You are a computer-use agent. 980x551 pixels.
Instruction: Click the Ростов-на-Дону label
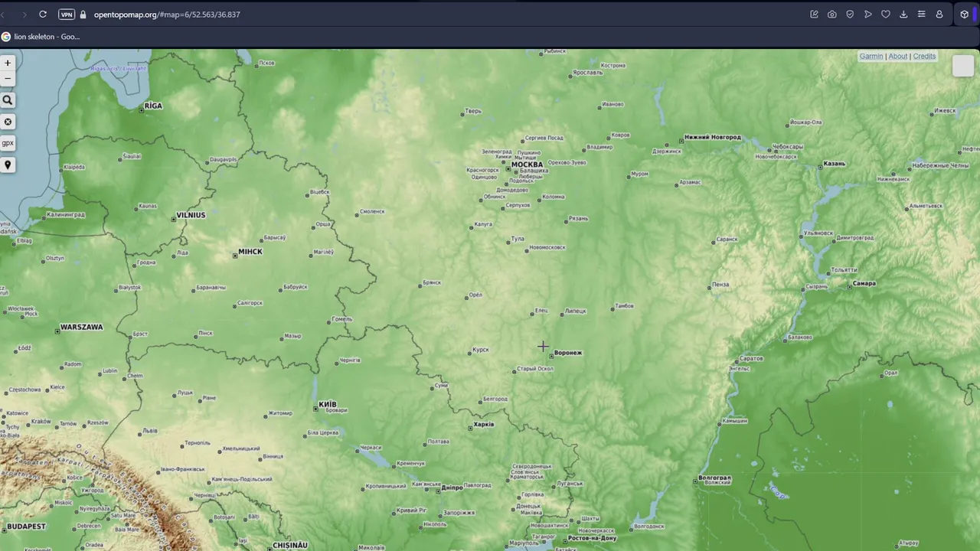coord(592,538)
